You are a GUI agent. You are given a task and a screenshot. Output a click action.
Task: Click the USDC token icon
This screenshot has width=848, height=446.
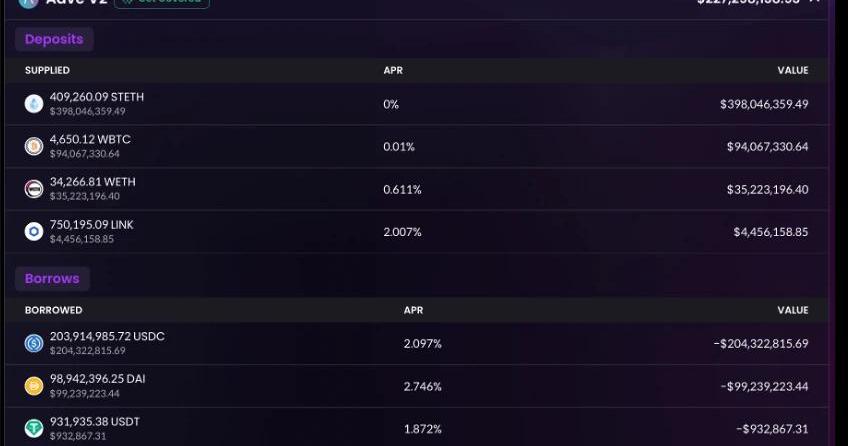tap(34, 343)
